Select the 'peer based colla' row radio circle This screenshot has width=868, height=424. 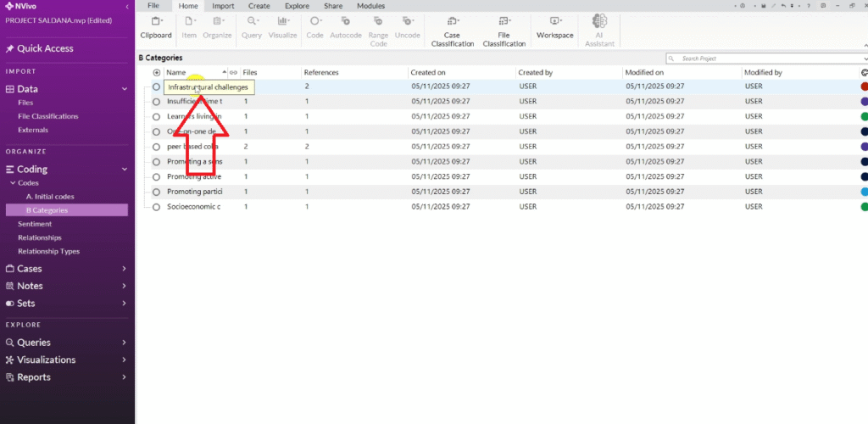(157, 147)
